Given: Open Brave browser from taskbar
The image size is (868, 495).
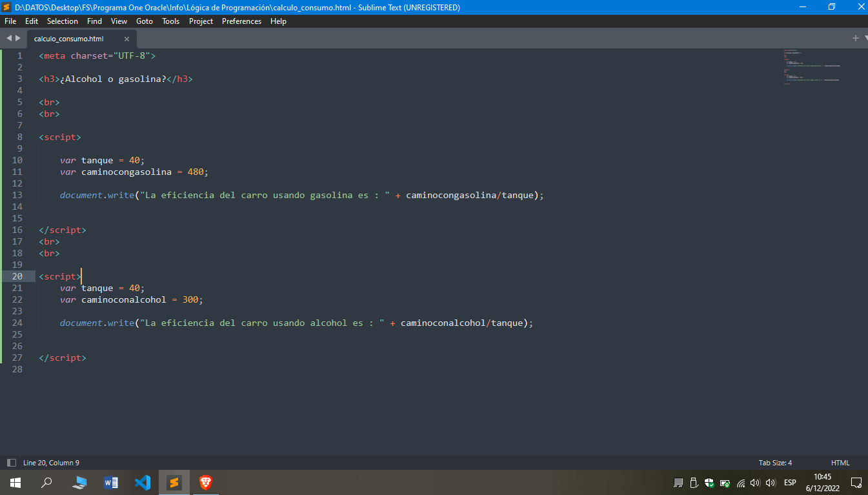Looking at the screenshot, I should (x=205, y=482).
